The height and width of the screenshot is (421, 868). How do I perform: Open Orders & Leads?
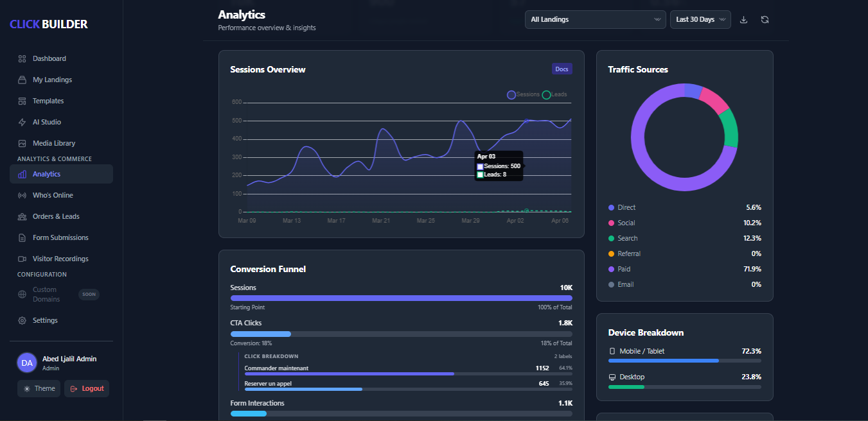(x=55, y=216)
